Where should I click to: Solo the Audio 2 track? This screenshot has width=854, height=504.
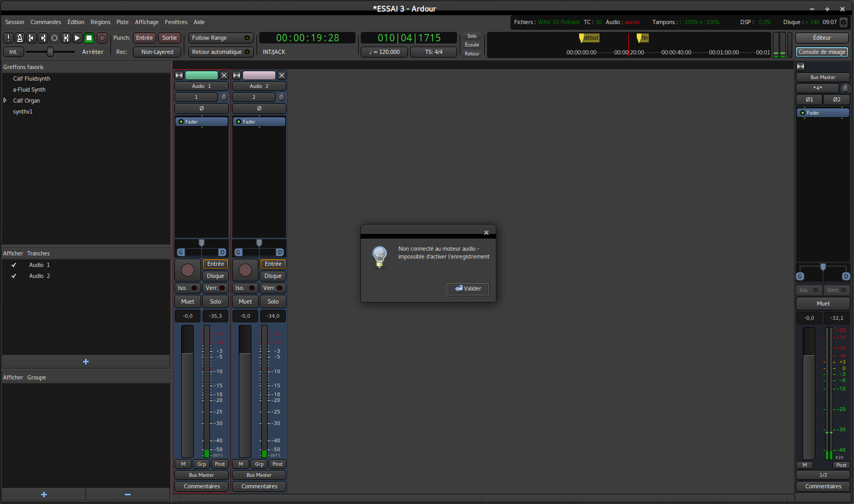click(x=273, y=302)
